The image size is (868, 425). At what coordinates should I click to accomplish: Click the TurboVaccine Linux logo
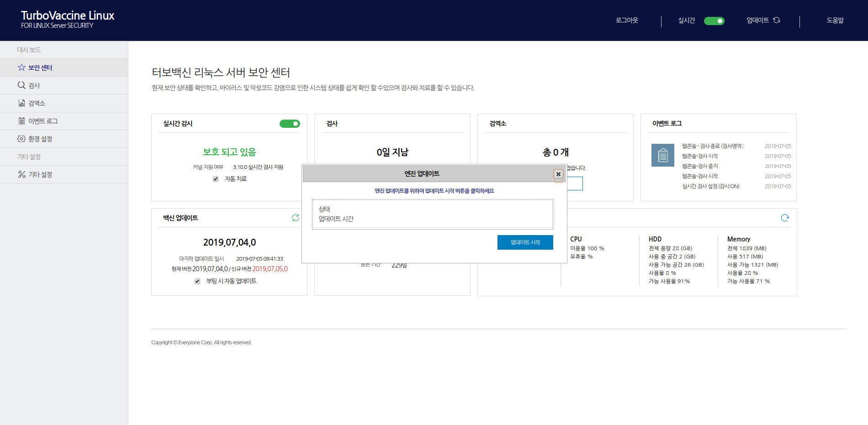tap(68, 20)
